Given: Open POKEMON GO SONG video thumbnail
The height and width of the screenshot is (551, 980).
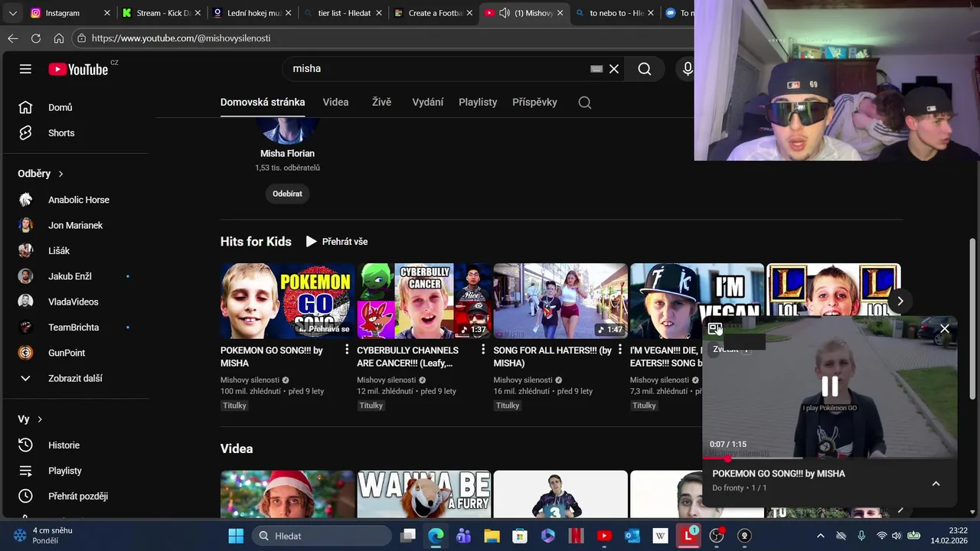Looking at the screenshot, I should click(287, 301).
